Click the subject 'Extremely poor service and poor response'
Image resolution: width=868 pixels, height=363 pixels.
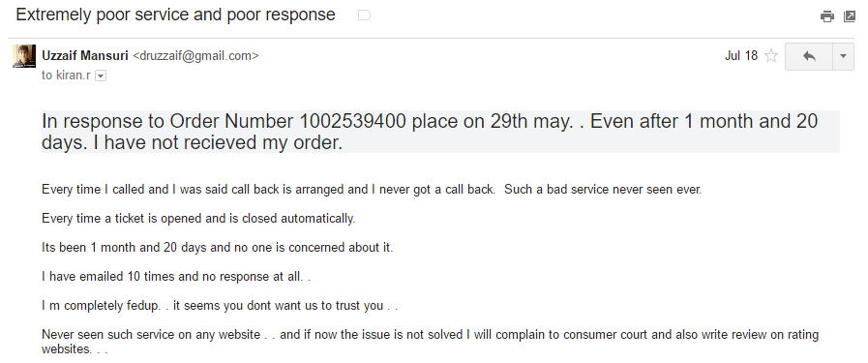tap(175, 15)
